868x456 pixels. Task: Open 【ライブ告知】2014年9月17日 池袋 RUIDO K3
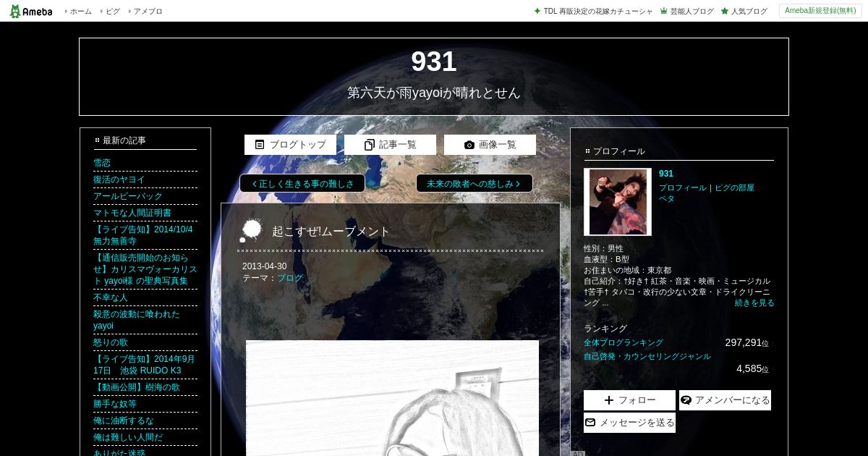[144, 365]
